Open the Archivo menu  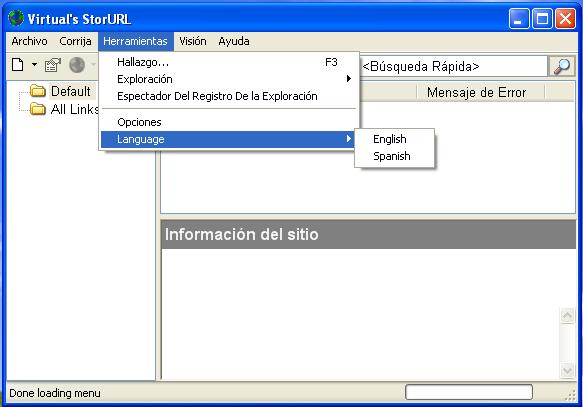coord(29,41)
